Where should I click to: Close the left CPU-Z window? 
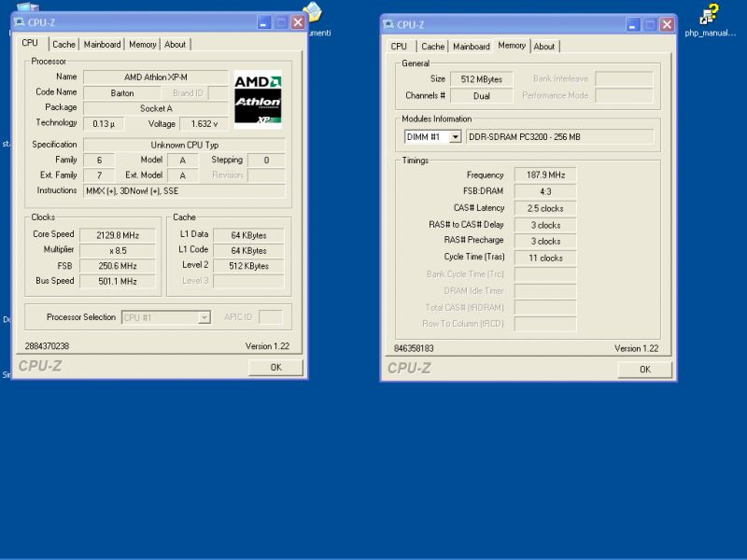[x=298, y=21]
